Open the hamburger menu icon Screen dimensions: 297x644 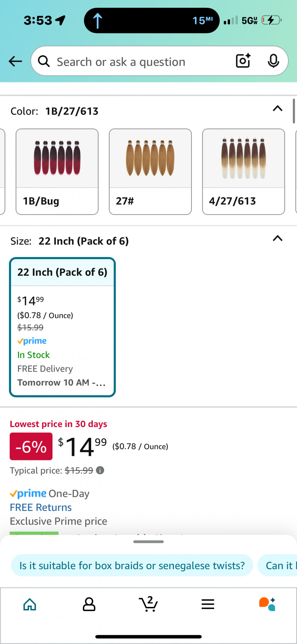(208, 604)
